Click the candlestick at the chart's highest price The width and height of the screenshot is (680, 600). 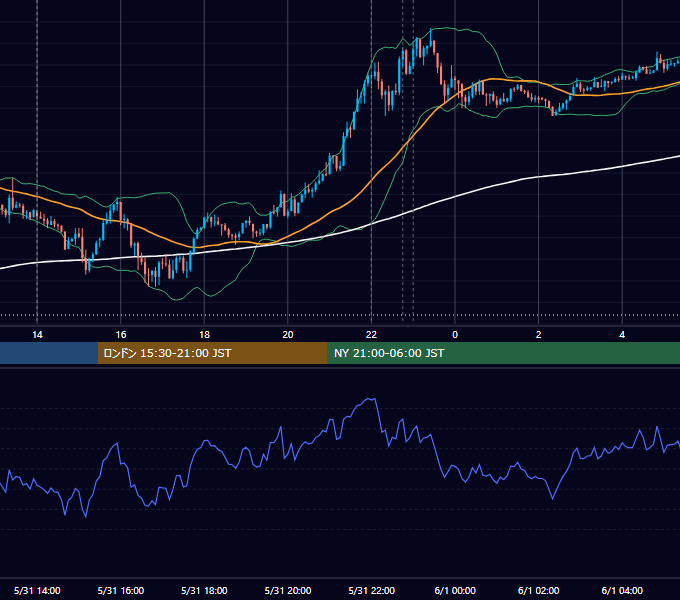431,38
